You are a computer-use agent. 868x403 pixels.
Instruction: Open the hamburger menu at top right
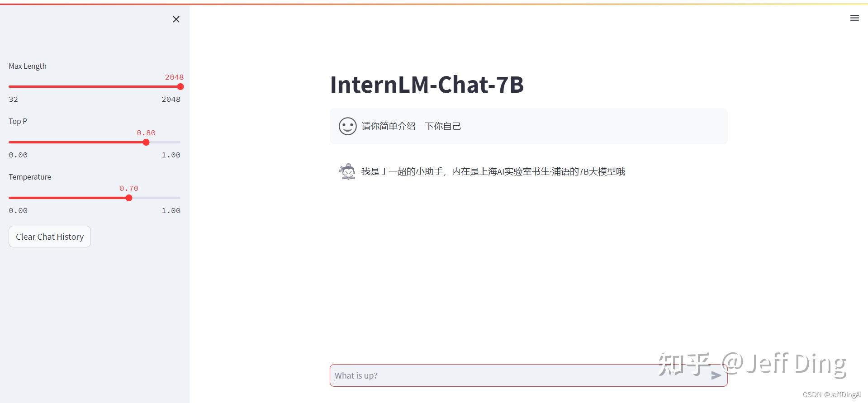pos(854,18)
